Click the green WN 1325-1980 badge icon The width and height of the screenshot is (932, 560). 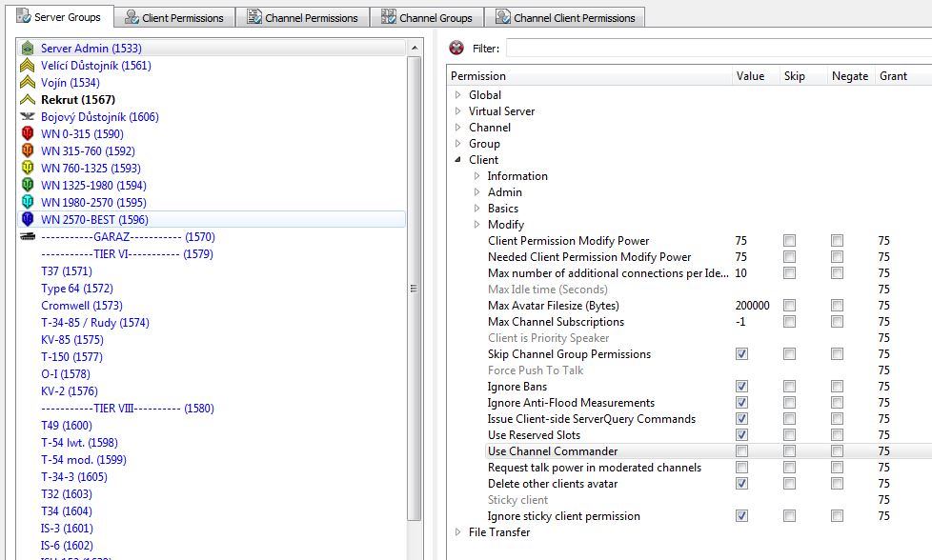(x=27, y=186)
